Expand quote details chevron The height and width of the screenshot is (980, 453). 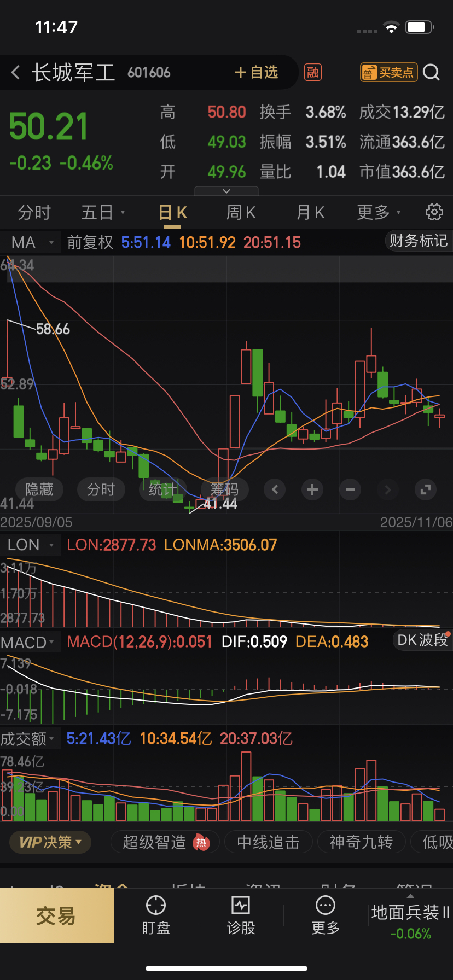[226, 191]
